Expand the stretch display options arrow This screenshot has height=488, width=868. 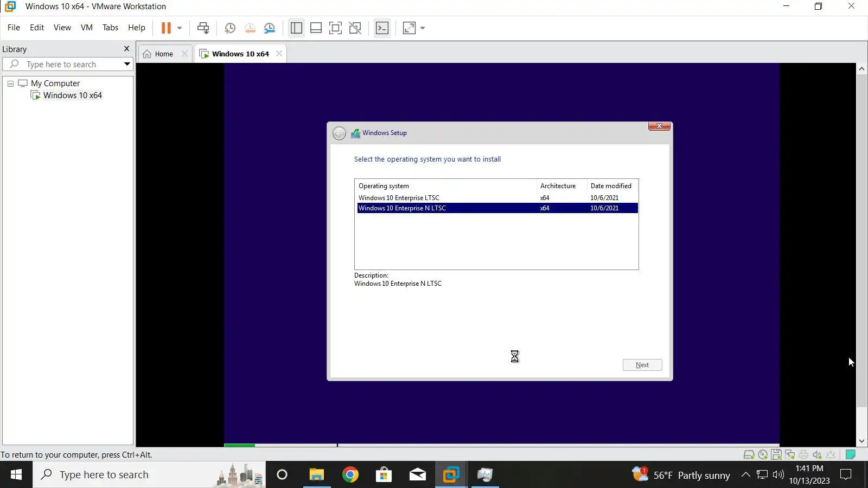coord(423,28)
